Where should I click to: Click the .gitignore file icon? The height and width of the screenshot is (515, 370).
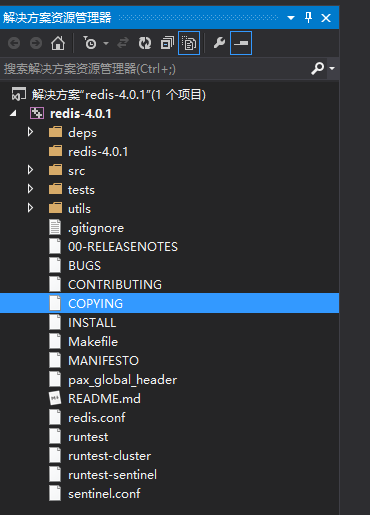click(55, 227)
